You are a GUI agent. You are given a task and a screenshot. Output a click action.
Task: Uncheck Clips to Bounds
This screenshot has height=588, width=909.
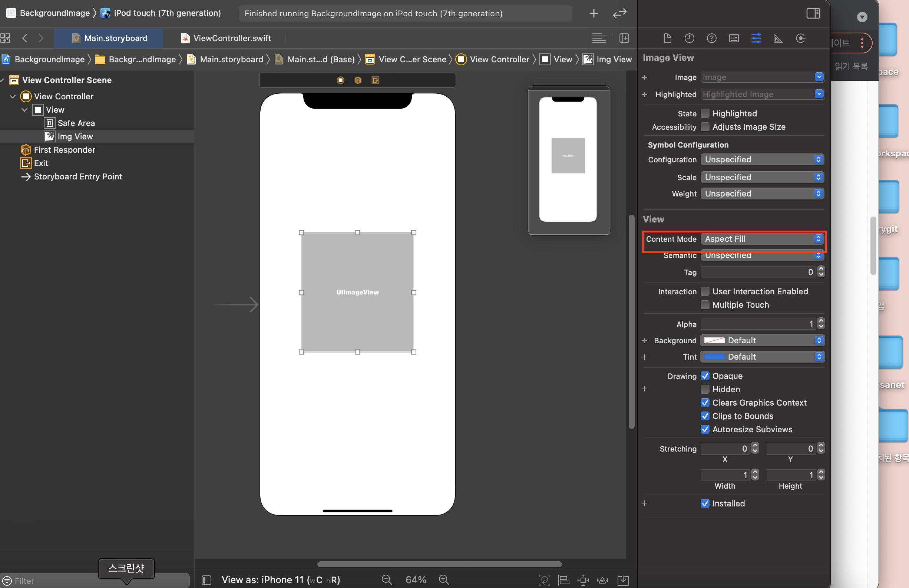point(705,416)
